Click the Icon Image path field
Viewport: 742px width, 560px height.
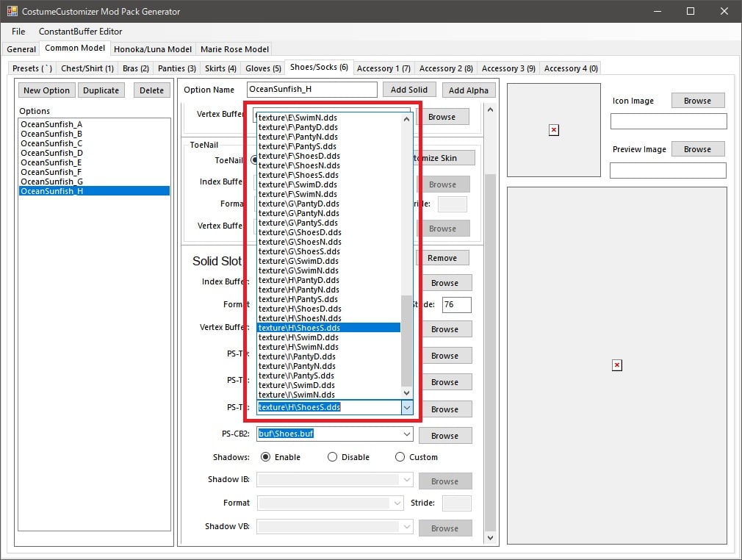[669, 121]
